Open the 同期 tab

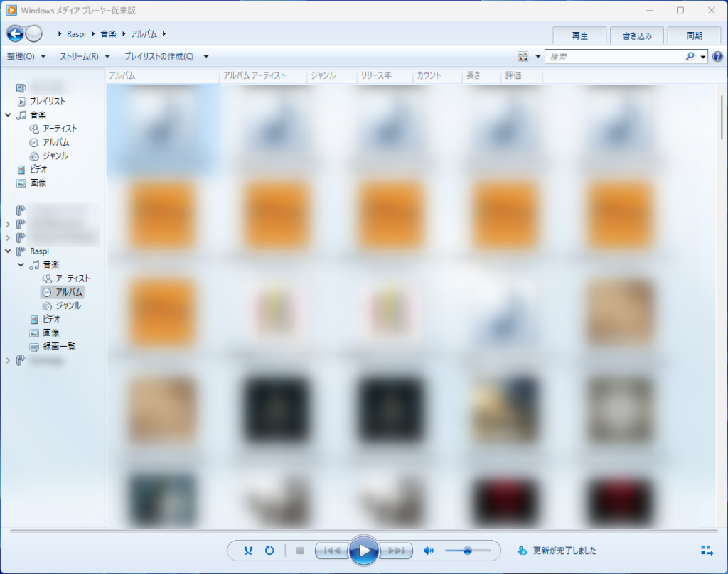694,36
